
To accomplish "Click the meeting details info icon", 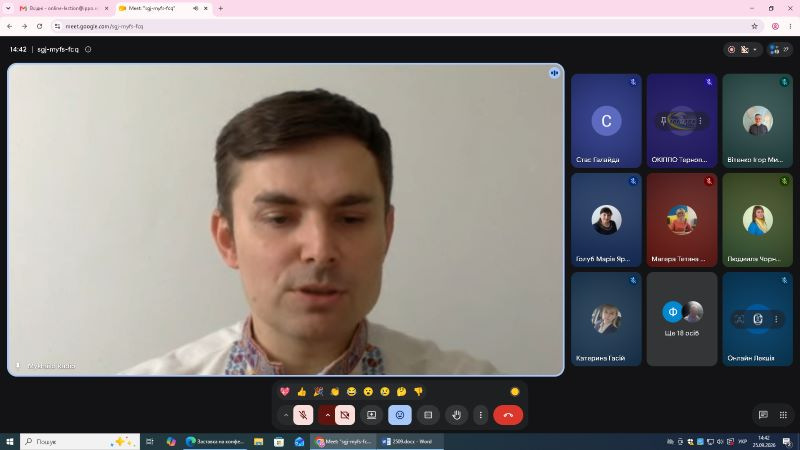I will 88,49.
